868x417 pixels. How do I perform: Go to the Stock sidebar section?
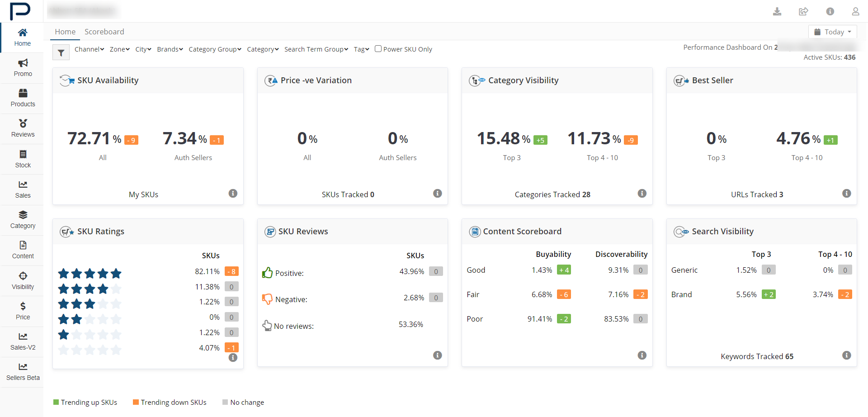pyautogui.click(x=23, y=159)
